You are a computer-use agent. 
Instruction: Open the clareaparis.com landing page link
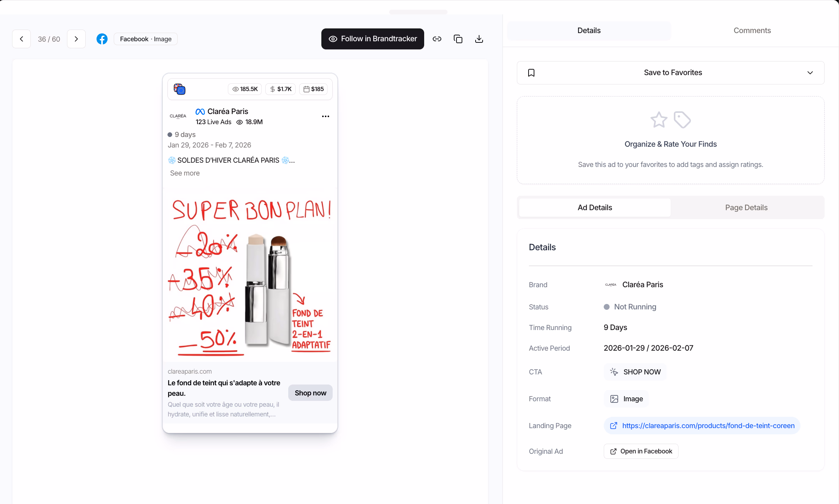click(708, 425)
